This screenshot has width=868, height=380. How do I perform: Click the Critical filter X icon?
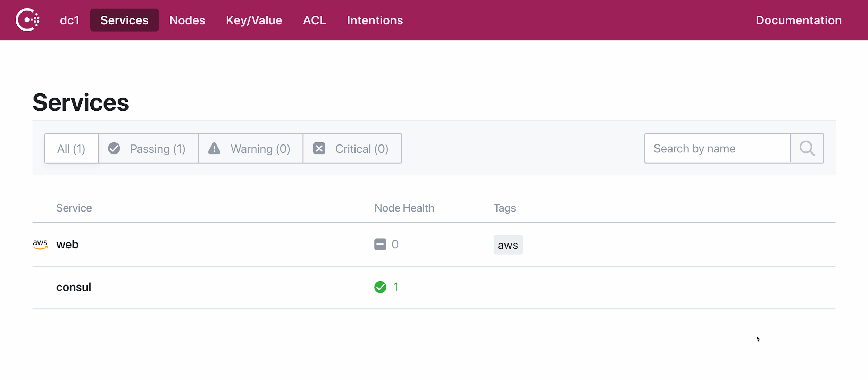pyautogui.click(x=319, y=148)
